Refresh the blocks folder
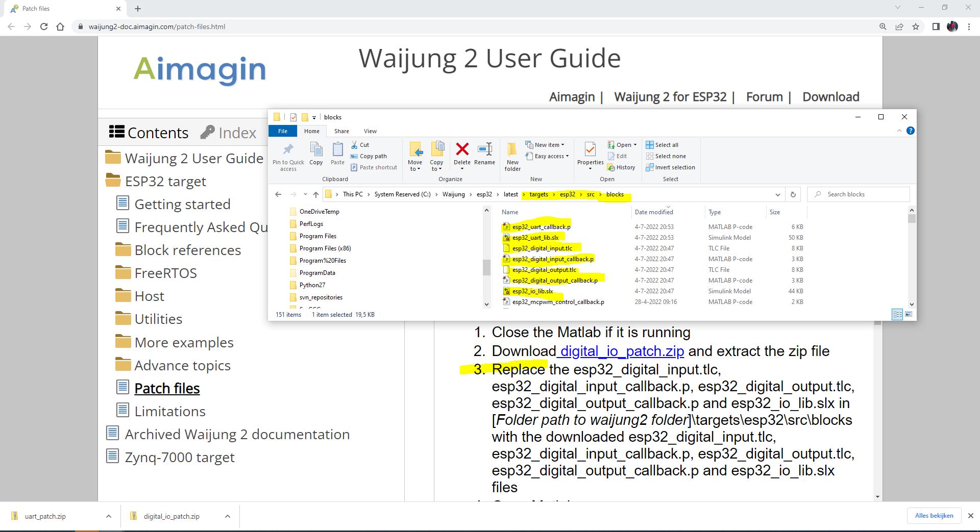 [793, 194]
